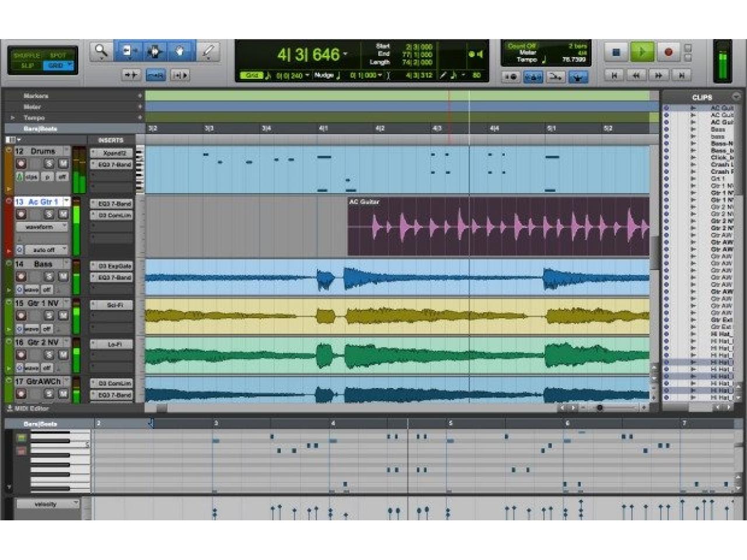
Task: Click the Rewind transport button
Action: (636, 75)
